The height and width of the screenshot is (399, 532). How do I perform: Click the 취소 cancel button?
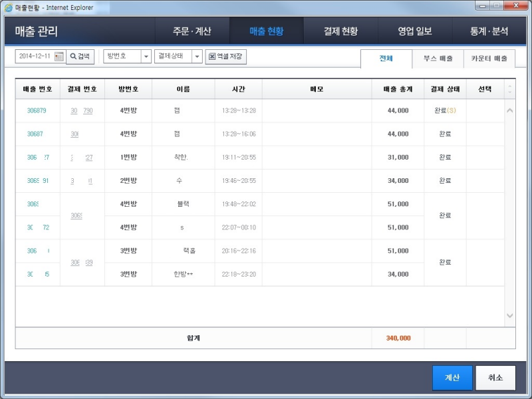[496, 376]
